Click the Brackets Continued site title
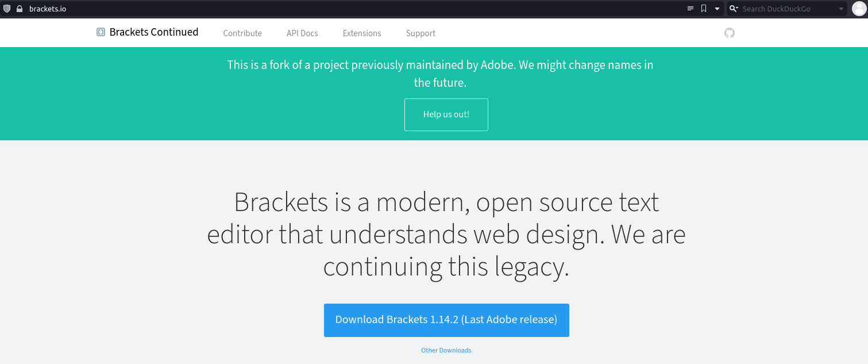This screenshot has height=364, width=868. pos(154,32)
